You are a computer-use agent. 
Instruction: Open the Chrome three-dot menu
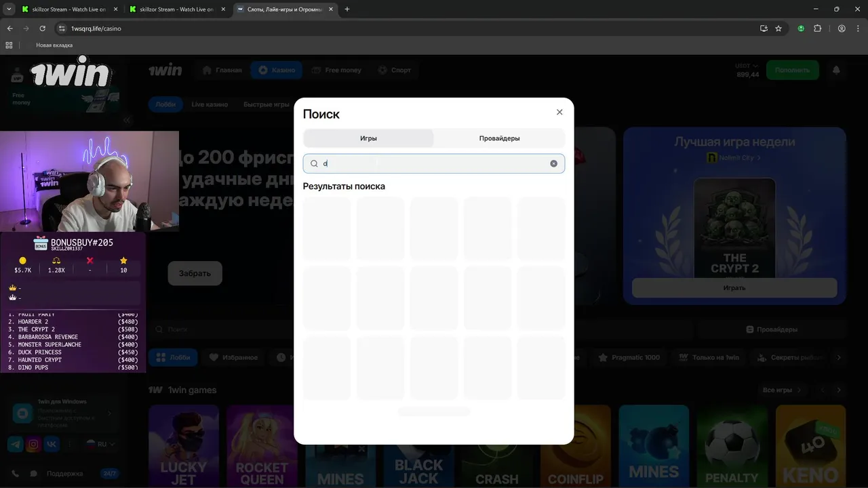857,28
